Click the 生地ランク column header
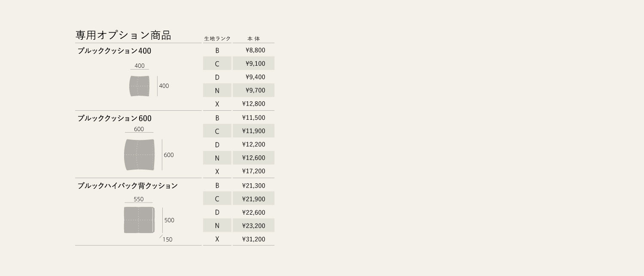Viewport: 644px width, 276px height. click(x=217, y=39)
